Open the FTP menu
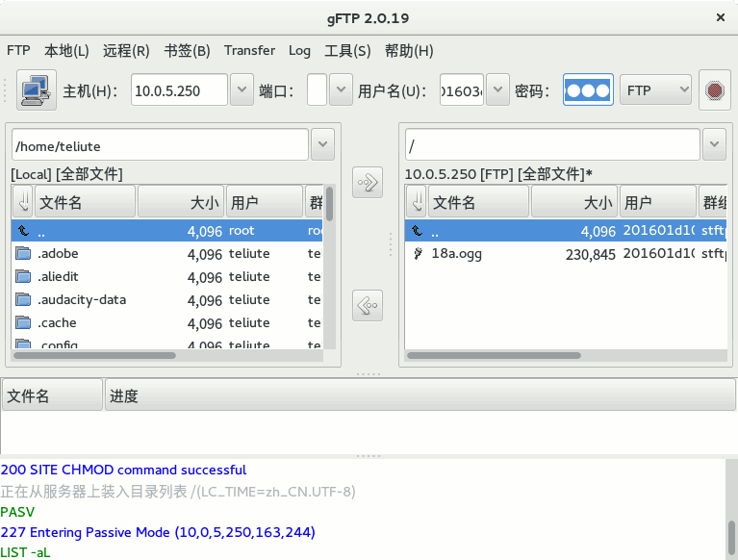 18,50
